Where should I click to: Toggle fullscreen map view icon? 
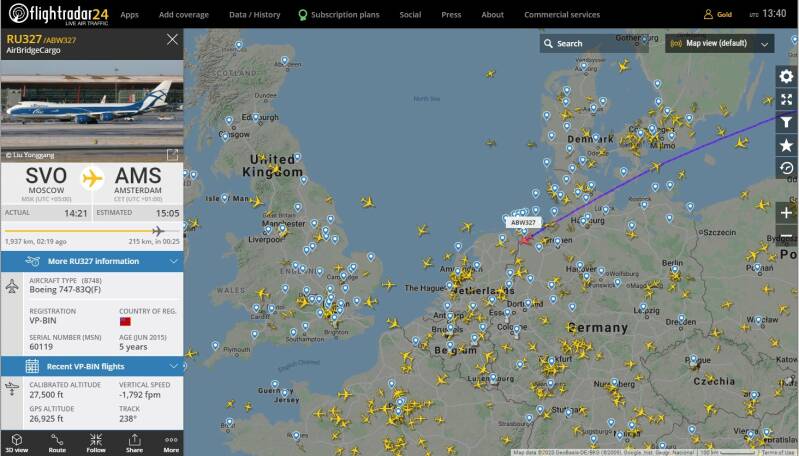(x=786, y=99)
